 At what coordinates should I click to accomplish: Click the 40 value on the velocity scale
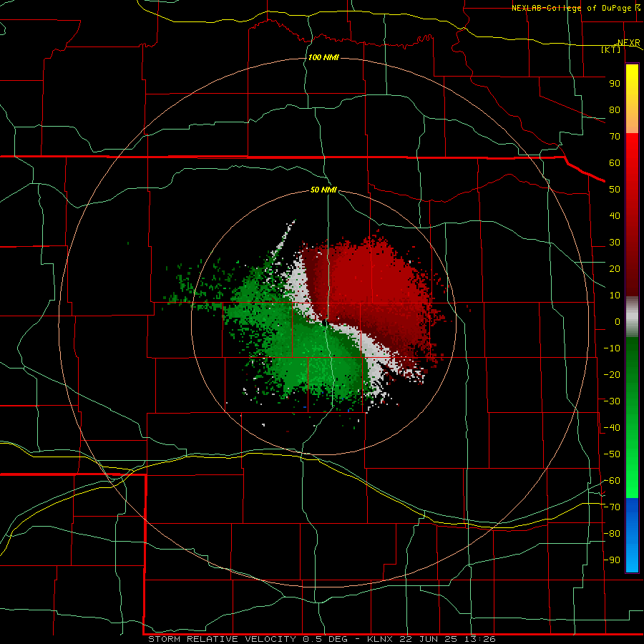point(615,215)
